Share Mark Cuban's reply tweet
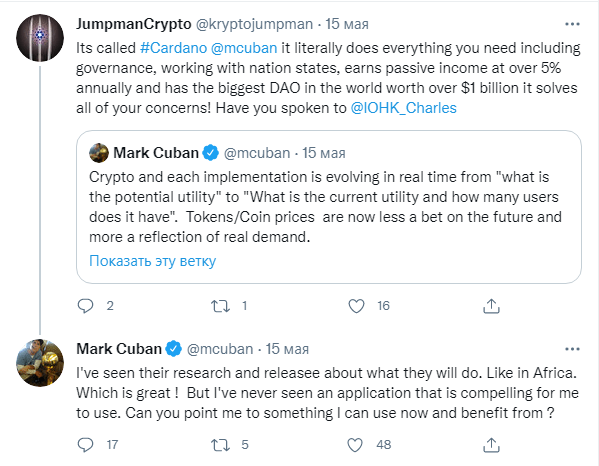 (x=491, y=445)
